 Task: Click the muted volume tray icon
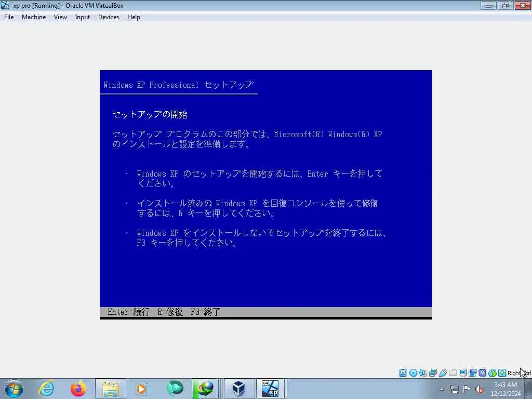pos(480,389)
